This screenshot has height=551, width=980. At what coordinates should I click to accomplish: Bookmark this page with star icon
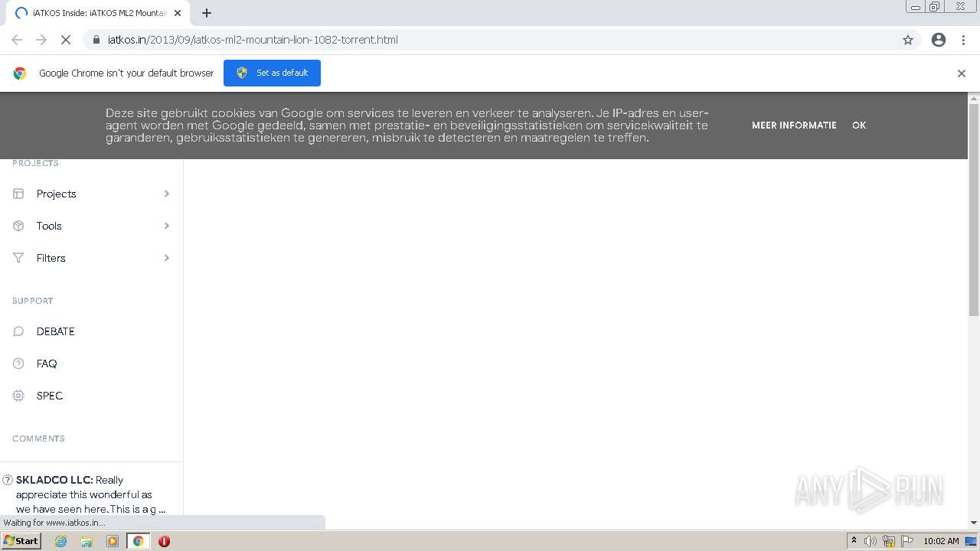point(908,40)
